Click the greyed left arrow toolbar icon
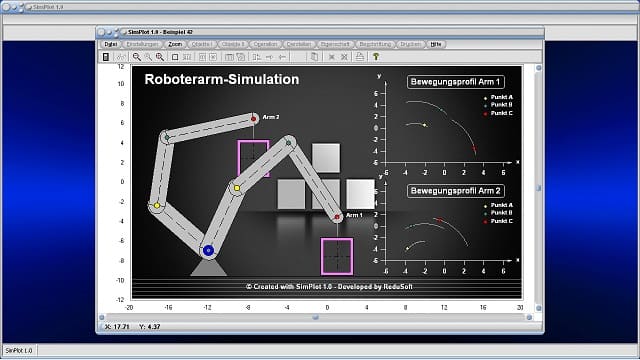The image size is (640, 360). tap(282, 57)
